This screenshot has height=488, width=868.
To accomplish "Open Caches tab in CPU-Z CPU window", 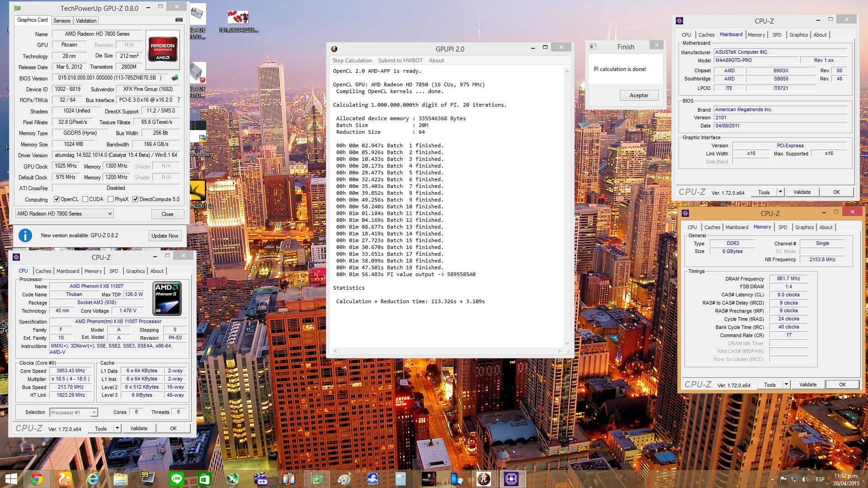I will (x=43, y=271).
